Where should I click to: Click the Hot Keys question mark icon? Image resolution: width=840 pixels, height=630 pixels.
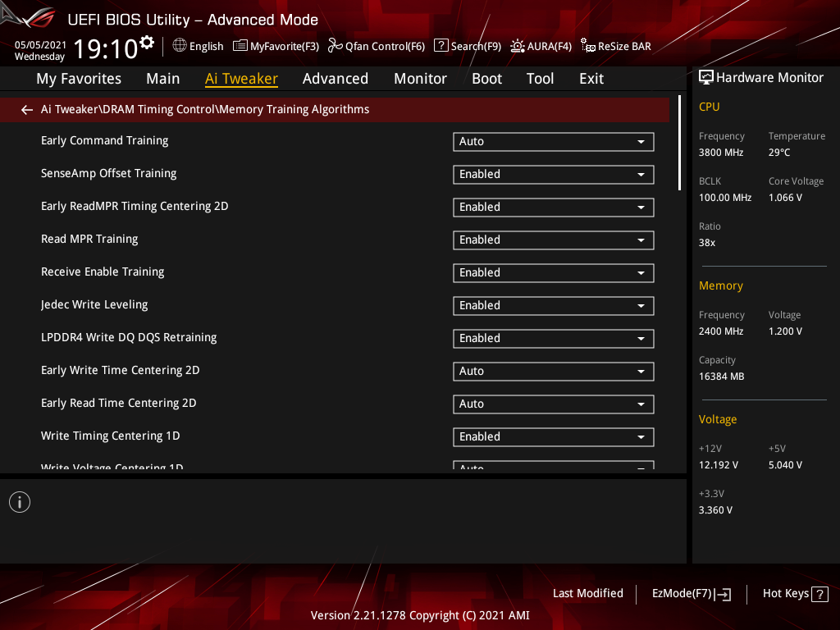click(x=819, y=594)
